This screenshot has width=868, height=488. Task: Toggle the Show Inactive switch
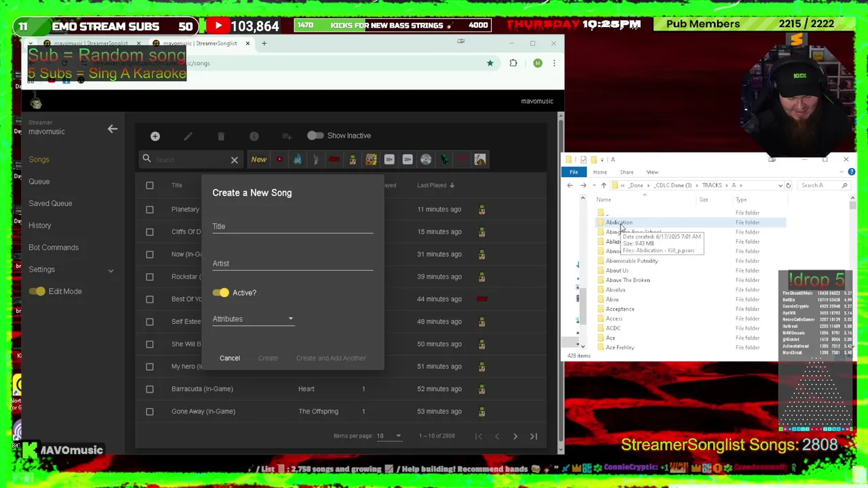click(x=315, y=136)
